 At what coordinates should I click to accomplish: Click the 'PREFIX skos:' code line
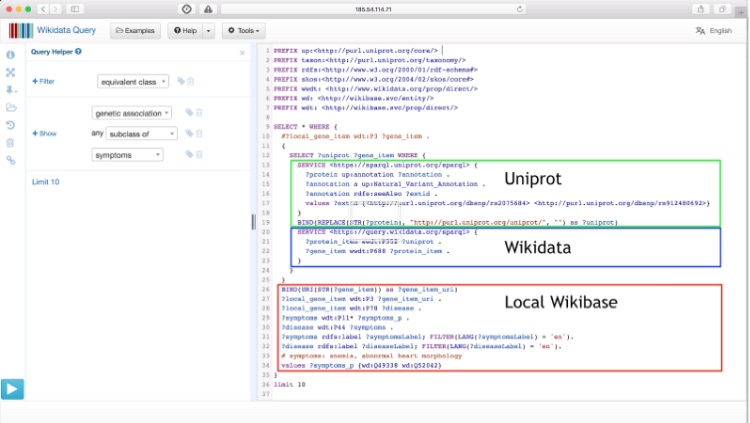[x=374, y=79]
